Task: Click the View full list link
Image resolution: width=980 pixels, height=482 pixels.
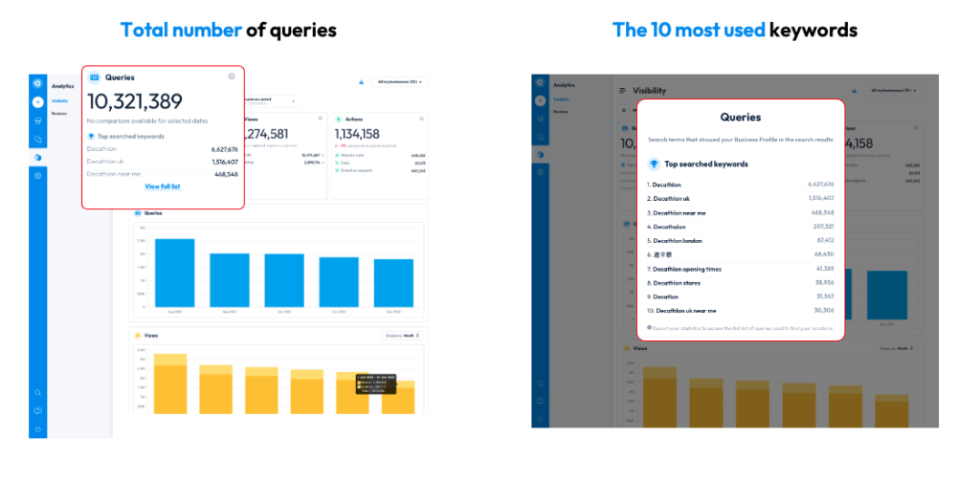Action: 163,186
